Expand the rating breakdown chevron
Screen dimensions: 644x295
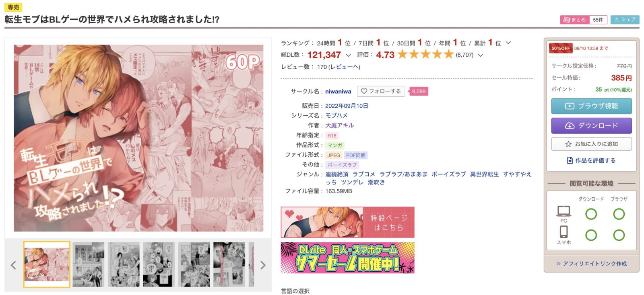point(481,55)
